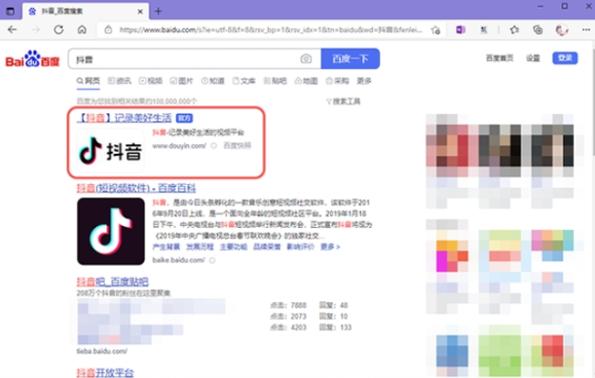Open the 百度快照 link
595x378 pixels.
click(237, 145)
